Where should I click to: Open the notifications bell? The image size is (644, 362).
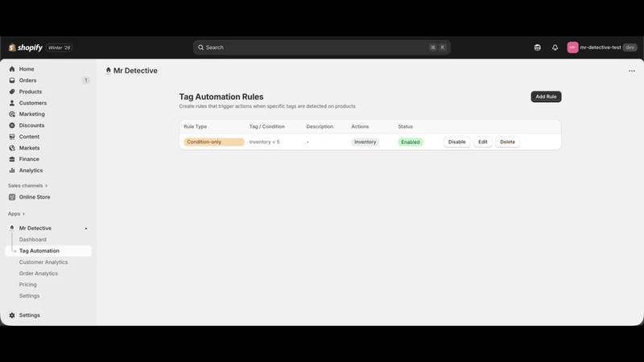click(x=555, y=47)
